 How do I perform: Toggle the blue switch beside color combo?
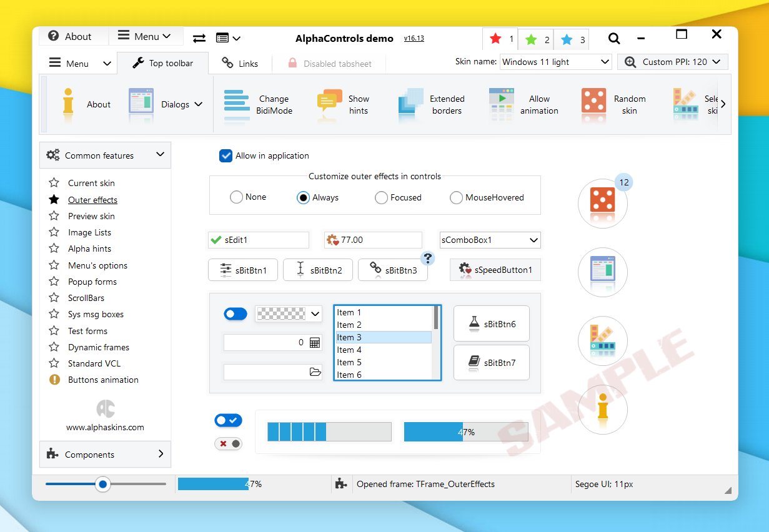(x=236, y=313)
